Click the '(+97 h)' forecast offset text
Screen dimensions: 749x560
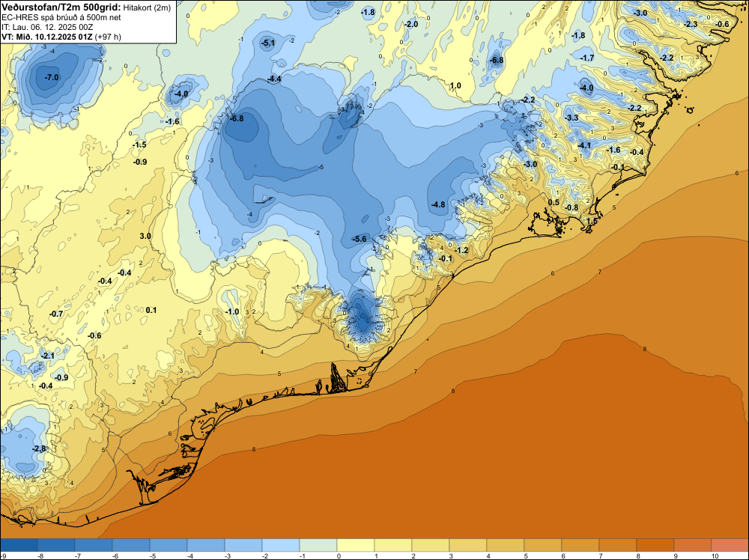[108, 37]
